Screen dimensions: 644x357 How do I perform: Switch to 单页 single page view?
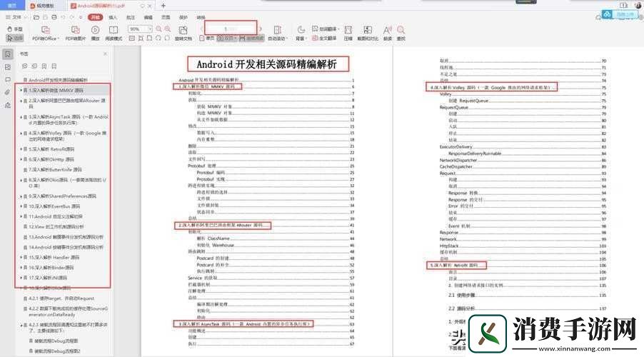point(210,37)
